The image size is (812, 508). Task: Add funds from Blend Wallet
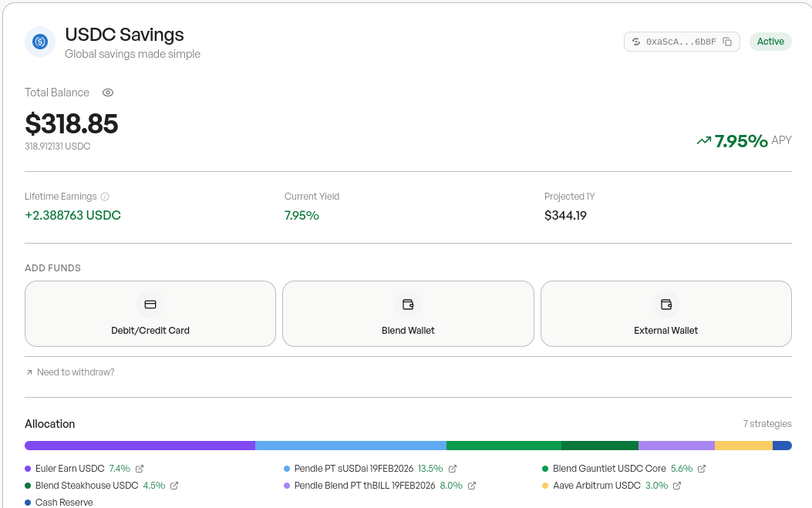tap(408, 314)
